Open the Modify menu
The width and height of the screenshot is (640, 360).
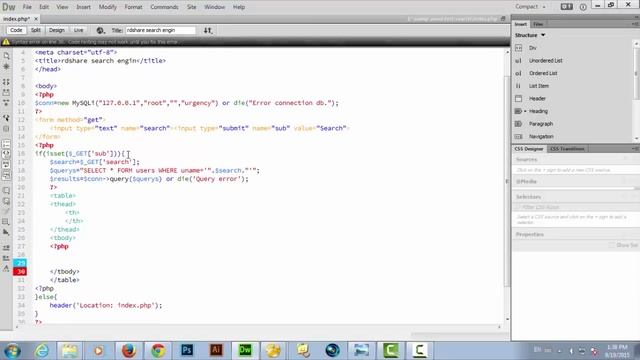tap(108, 7)
